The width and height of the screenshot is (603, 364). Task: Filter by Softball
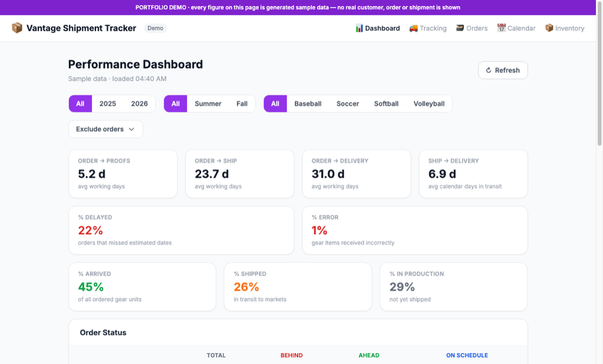(386, 104)
